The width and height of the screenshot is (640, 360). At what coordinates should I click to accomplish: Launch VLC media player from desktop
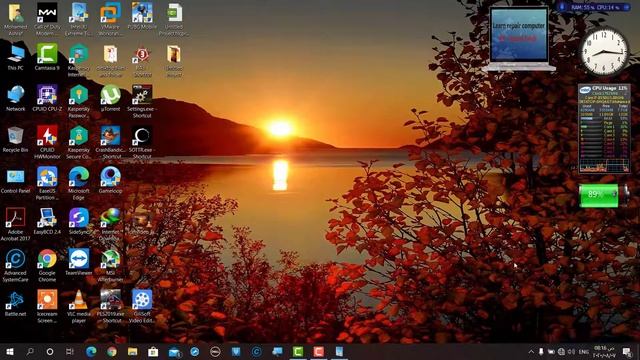78,306
